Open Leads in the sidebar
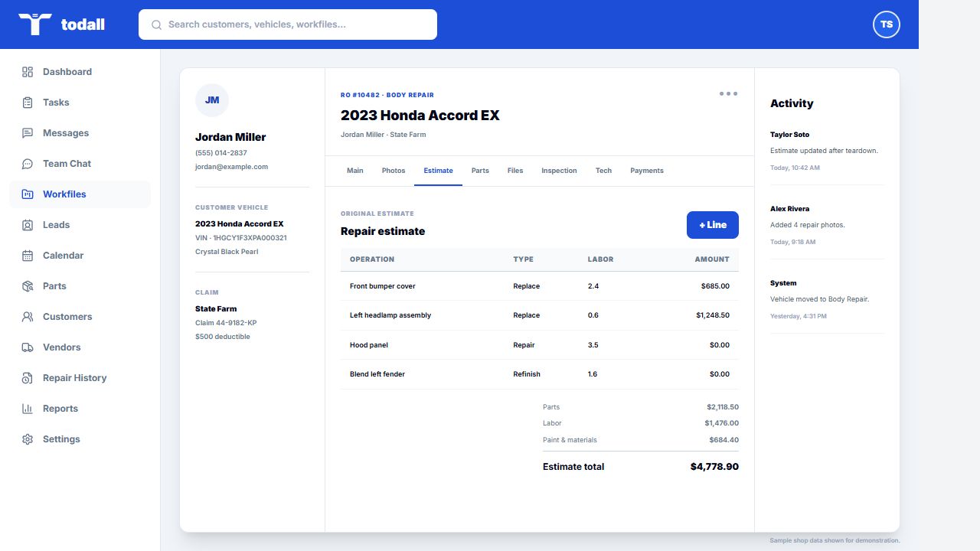The image size is (980, 551). tap(80, 225)
